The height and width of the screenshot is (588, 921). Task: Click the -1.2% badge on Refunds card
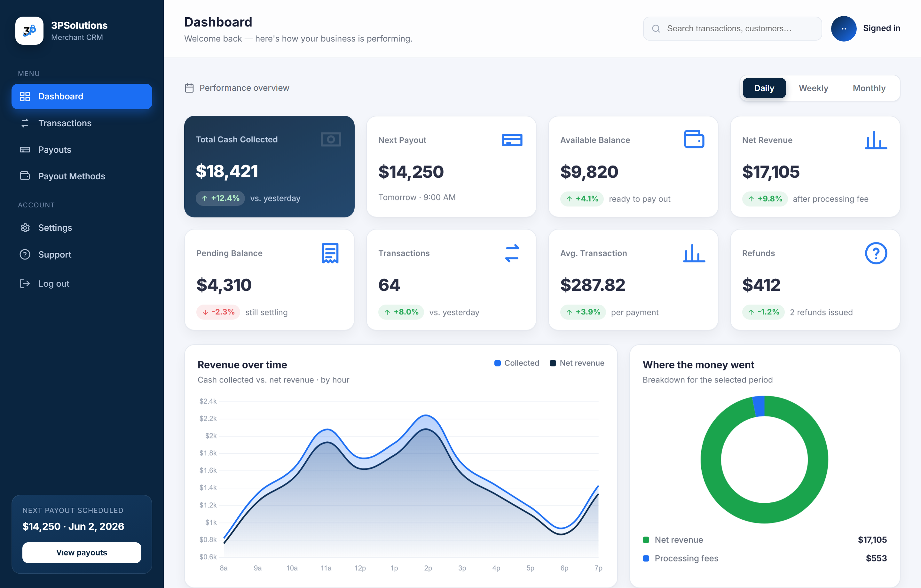tap(763, 312)
